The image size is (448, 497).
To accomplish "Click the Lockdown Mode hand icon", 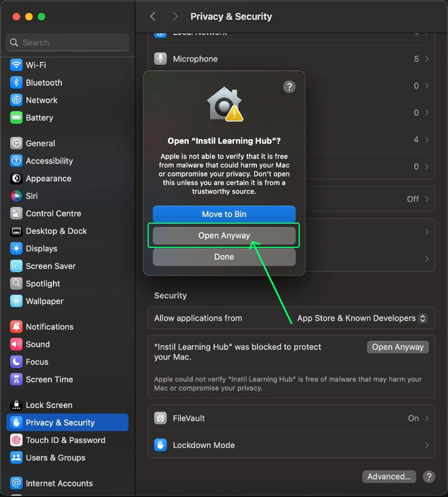I will point(161,445).
